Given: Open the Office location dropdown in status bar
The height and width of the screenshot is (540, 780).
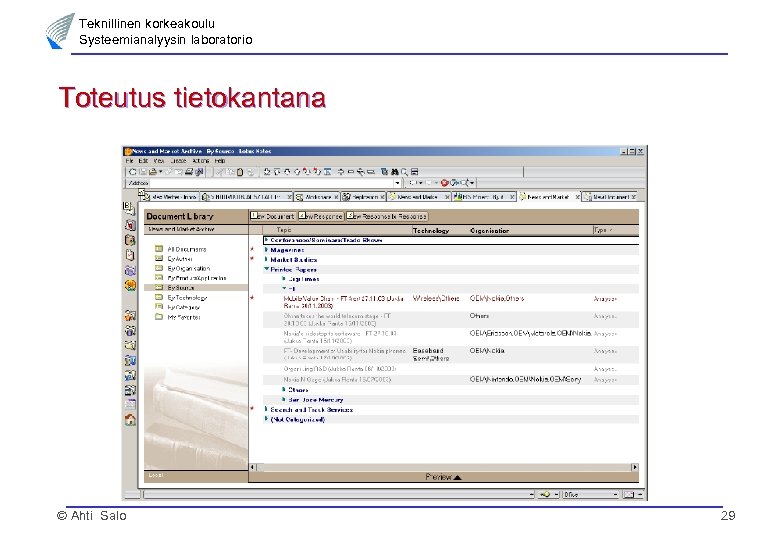Looking at the screenshot, I should pyautogui.click(x=615, y=494).
